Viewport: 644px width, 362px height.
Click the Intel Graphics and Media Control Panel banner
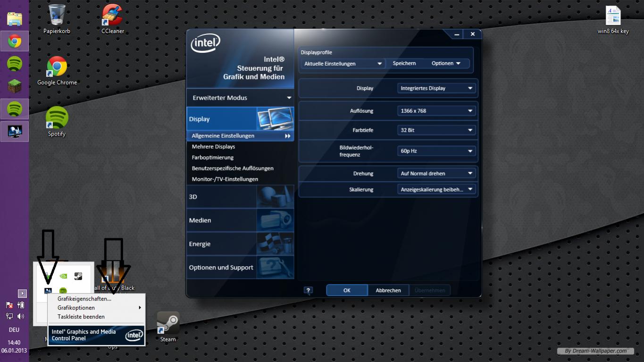pos(97,335)
